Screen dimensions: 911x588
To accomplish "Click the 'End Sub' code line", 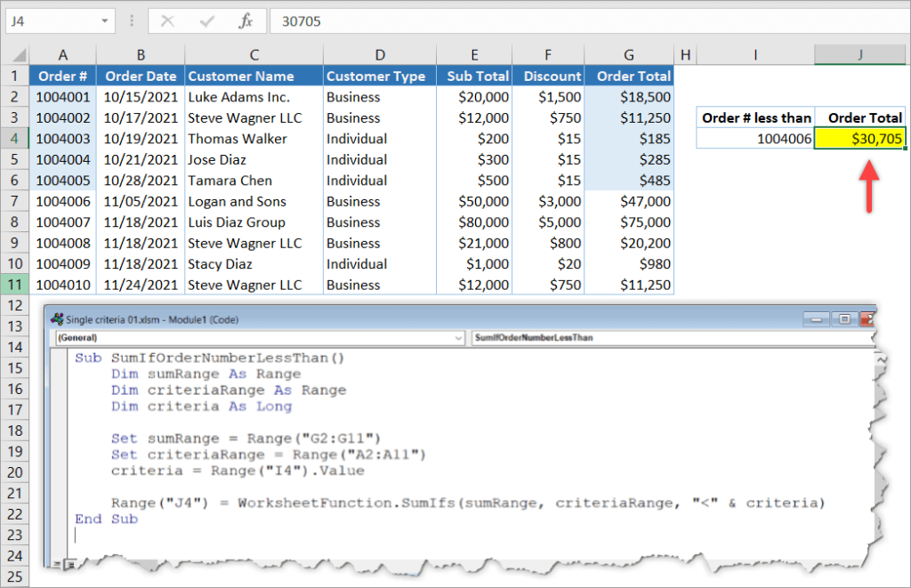I will point(107,519).
